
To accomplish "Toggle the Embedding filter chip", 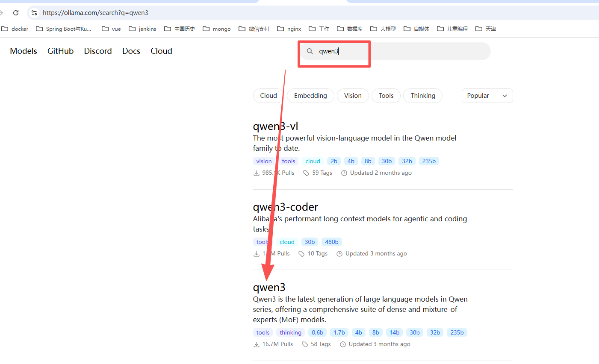I will [x=310, y=96].
